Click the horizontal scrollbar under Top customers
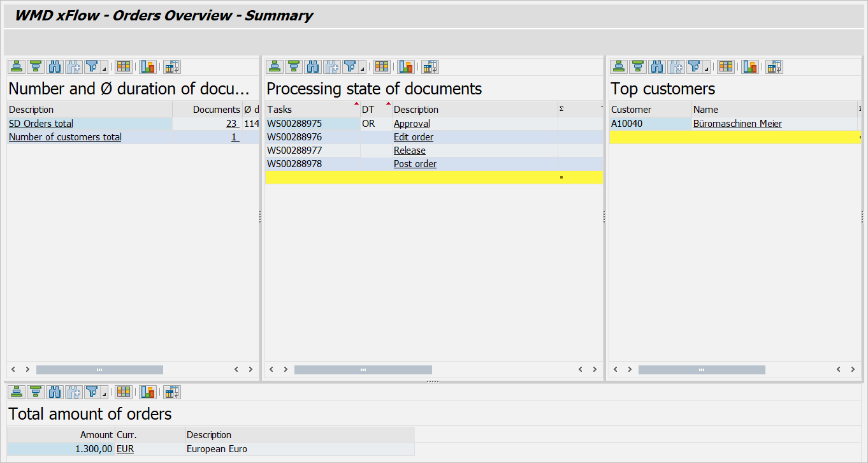 tap(701, 369)
